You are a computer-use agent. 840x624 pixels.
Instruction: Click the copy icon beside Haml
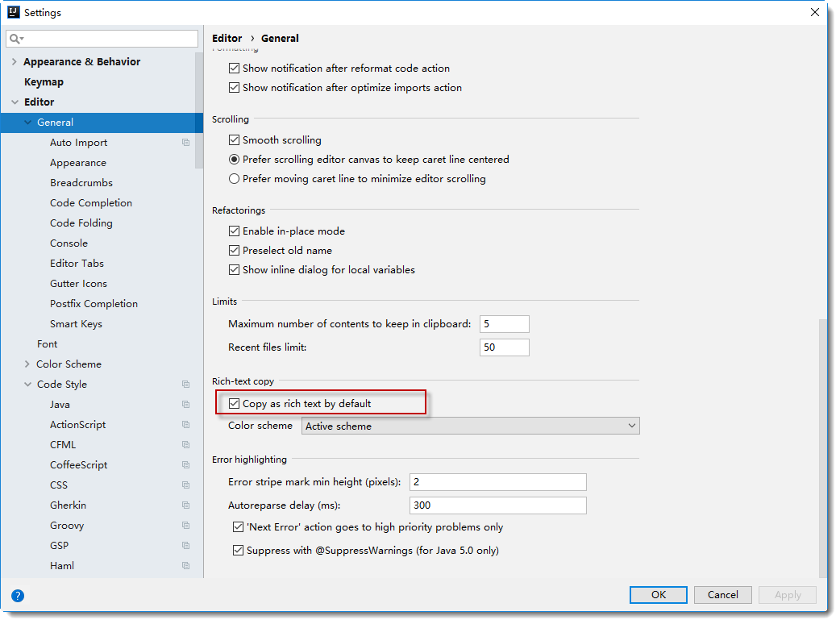pos(186,566)
